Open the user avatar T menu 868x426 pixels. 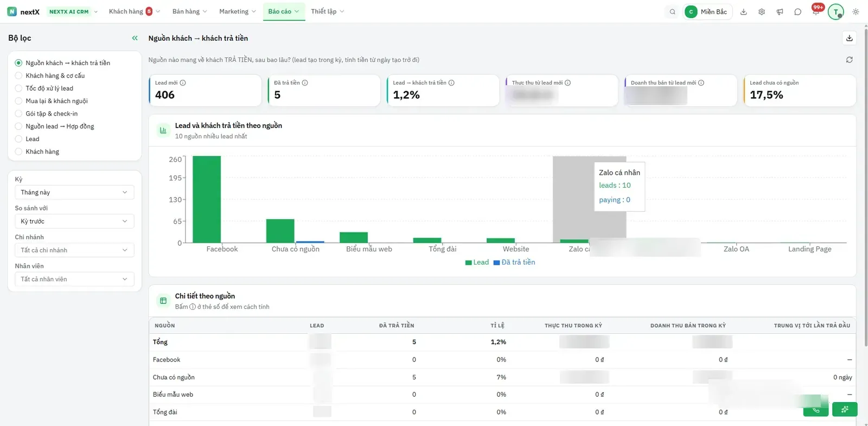pos(835,12)
